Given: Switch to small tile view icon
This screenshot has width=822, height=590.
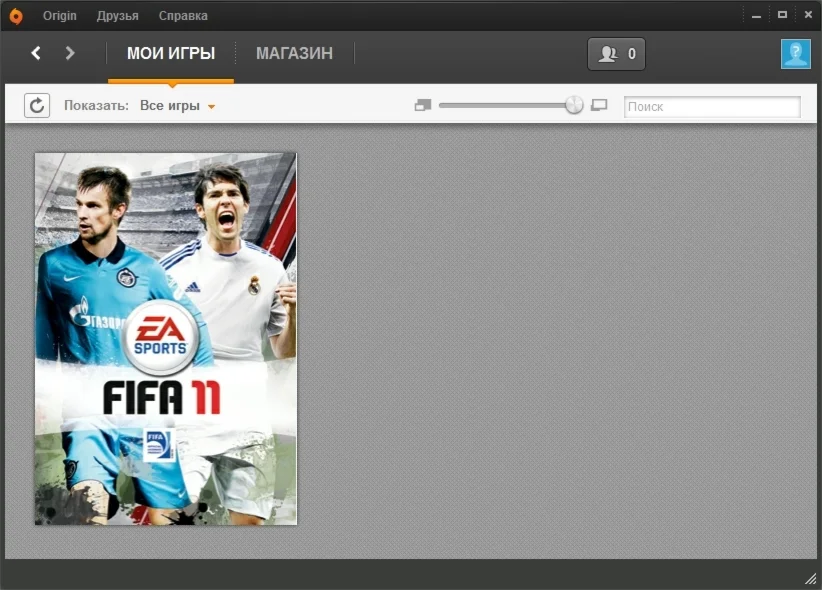Looking at the screenshot, I should (x=422, y=105).
